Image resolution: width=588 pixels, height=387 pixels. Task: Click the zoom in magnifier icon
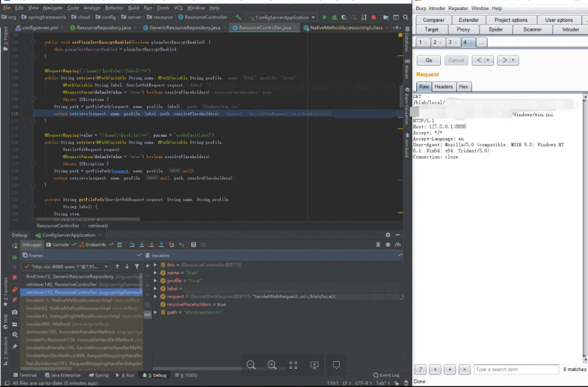272,365
